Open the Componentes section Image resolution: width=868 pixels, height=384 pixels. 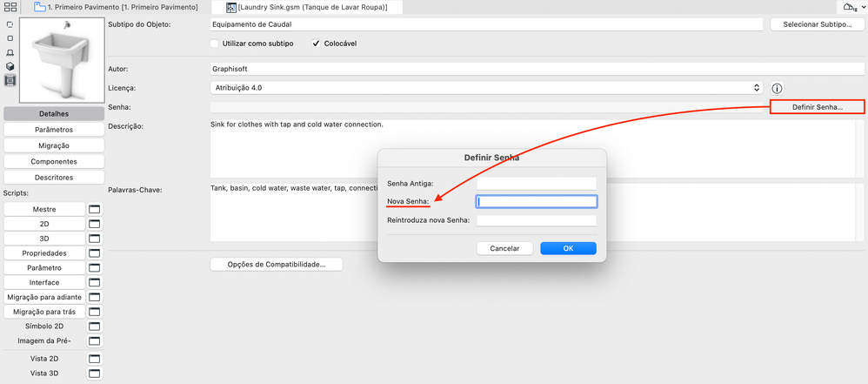pos(54,162)
